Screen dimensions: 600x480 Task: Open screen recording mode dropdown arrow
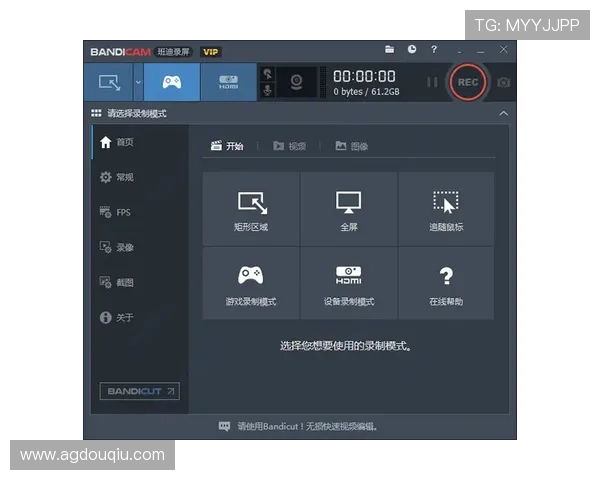[x=138, y=82]
